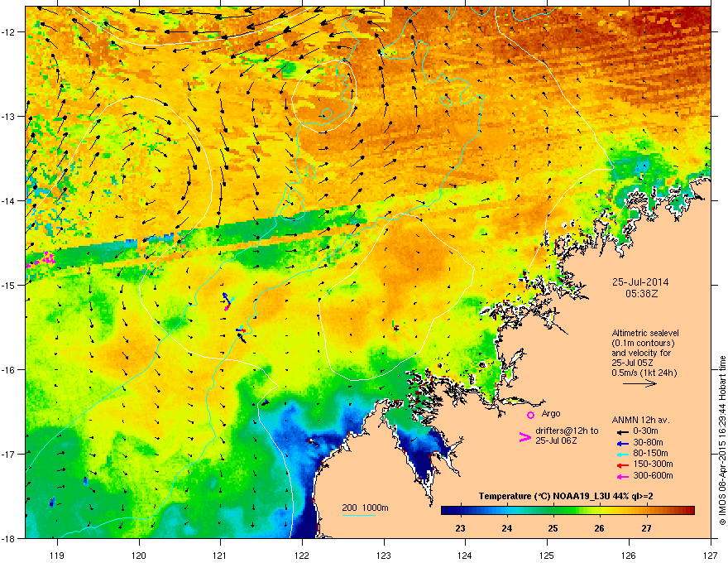The height and width of the screenshot is (563, 728).
Task: Select the red 150-300m arrow in the legend
Action: pos(622,465)
